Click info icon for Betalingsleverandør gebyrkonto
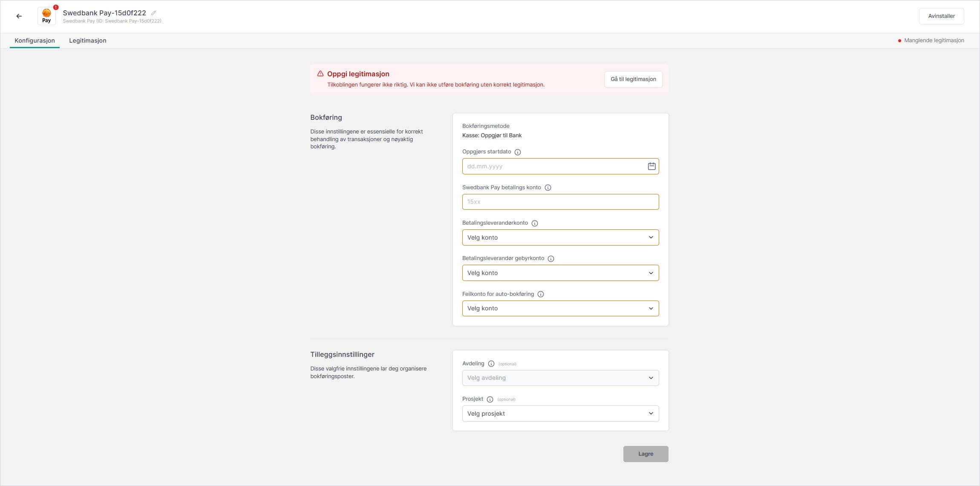The width and height of the screenshot is (980, 486). tap(551, 259)
